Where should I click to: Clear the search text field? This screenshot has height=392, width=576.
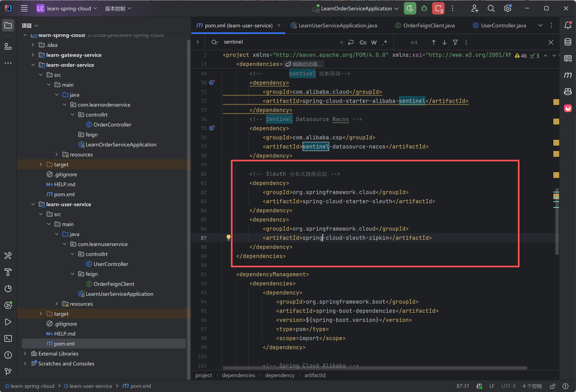pos(341,42)
